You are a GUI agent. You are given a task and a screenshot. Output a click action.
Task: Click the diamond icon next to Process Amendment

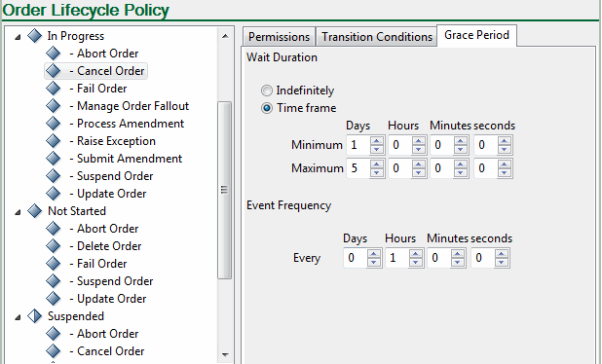click(x=53, y=124)
